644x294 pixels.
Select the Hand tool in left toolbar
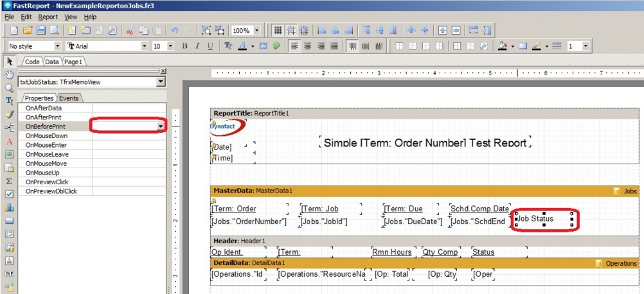9,75
